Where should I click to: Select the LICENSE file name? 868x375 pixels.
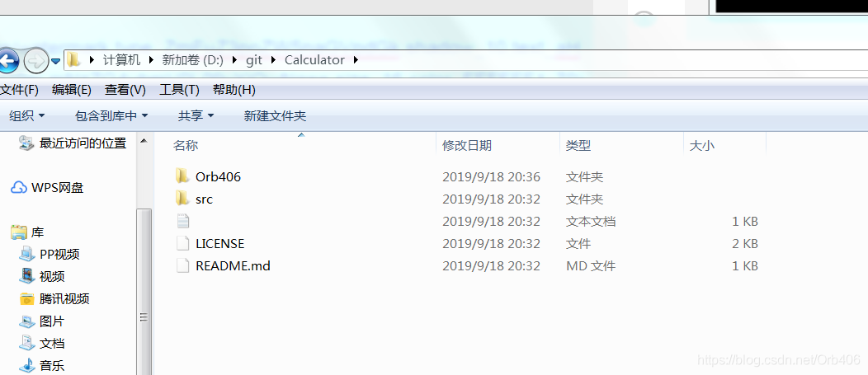click(x=219, y=243)
